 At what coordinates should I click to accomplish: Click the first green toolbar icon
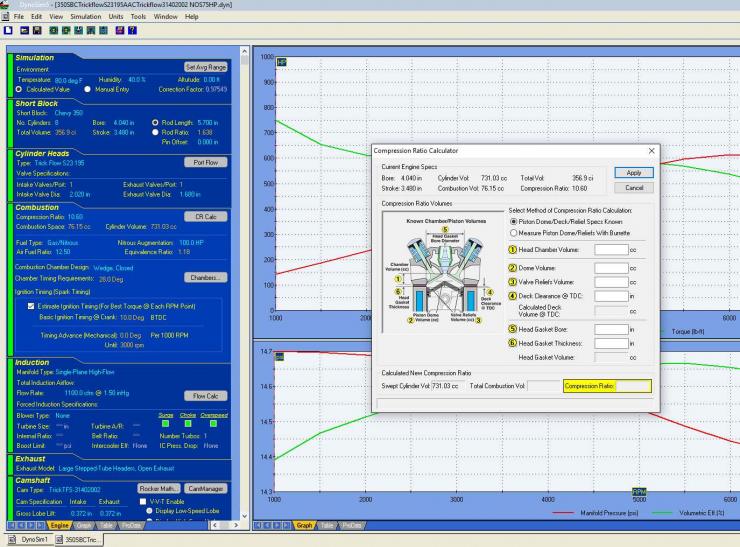coord(54,30)
